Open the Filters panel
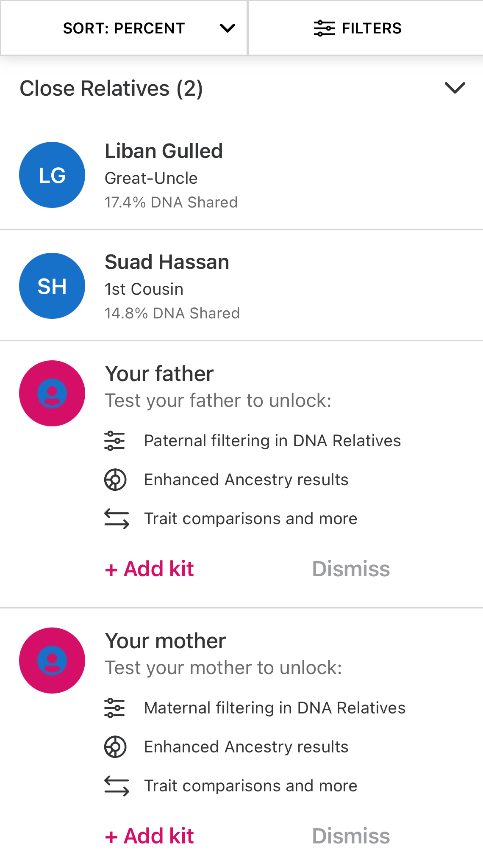The height and width of the screenshot is (868, 483). point(358,28)
